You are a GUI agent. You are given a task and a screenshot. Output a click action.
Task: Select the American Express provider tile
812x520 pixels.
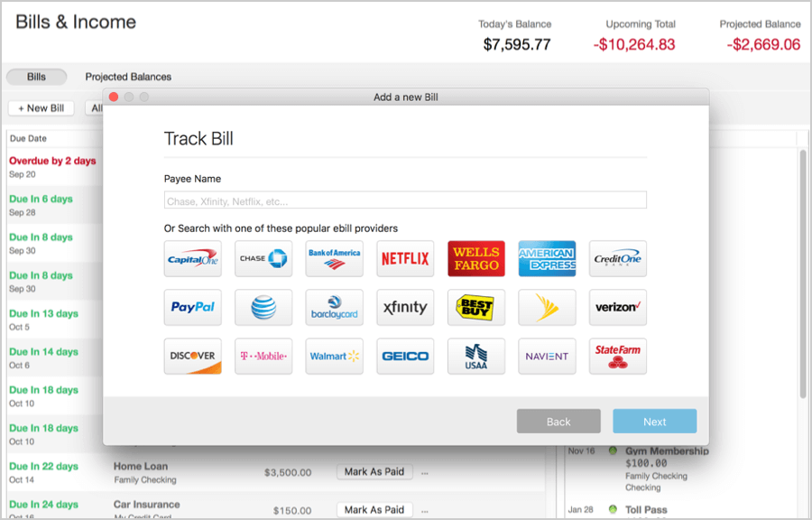[x=547, y=258]
